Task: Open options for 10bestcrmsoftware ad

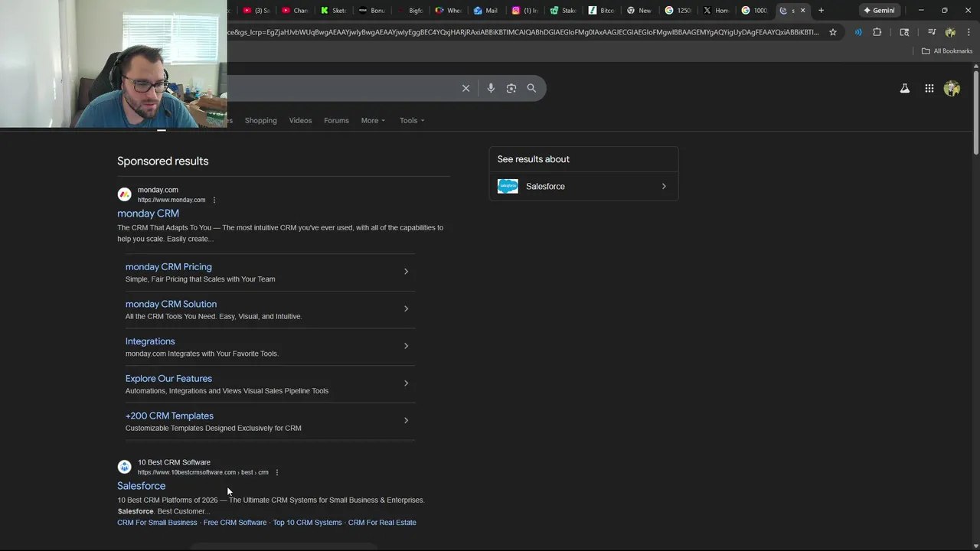Action: pyautogui.click(x=277, y=473)
